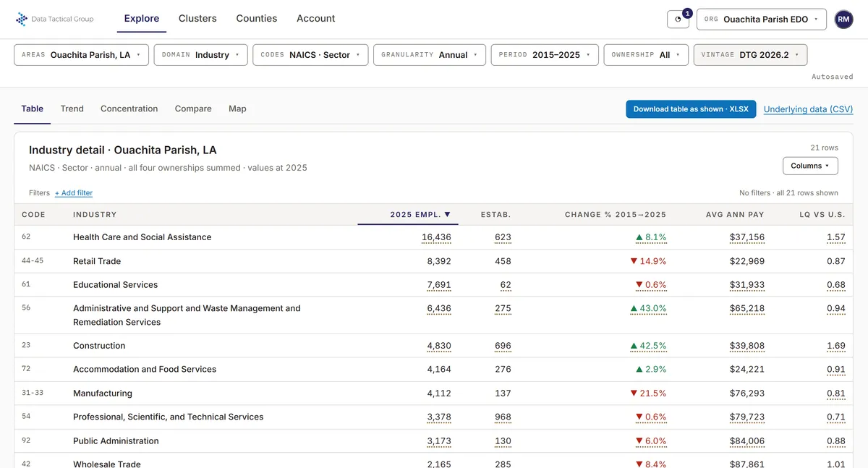Screen dimensions: 868x468
Task: Sort by the CODE column header
Action: [33, 215]
